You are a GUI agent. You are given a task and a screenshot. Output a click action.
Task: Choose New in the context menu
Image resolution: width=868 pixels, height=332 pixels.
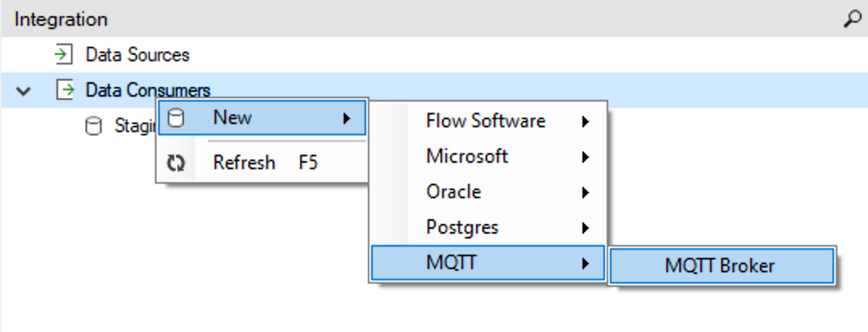pyautogui.click(x=262, y=118)
